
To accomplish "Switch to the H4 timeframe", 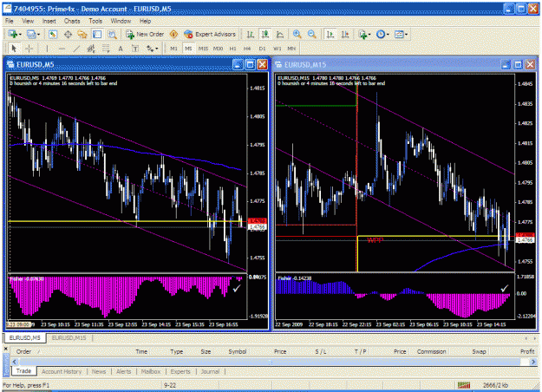I will point(247,49).
